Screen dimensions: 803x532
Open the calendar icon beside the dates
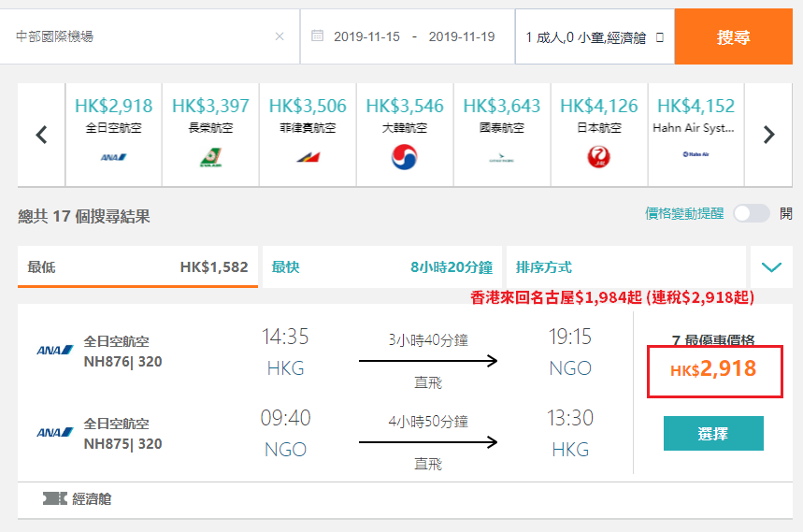tap(318, 36)
